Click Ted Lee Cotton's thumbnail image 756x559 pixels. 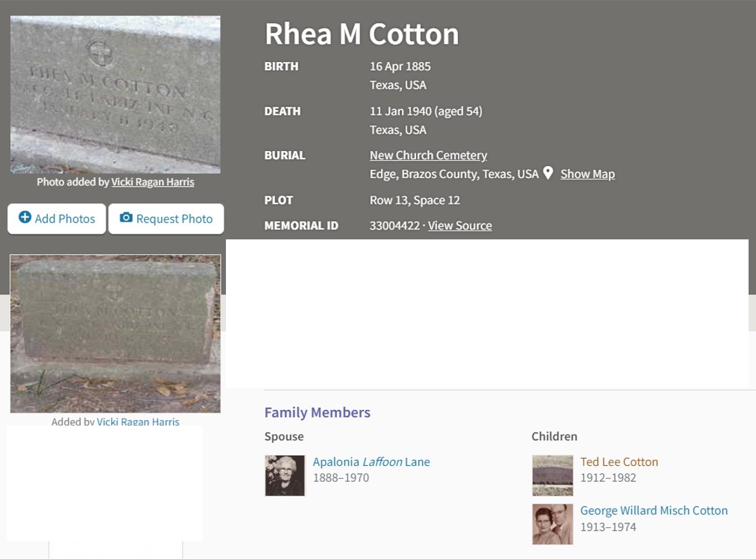[552, 475]
